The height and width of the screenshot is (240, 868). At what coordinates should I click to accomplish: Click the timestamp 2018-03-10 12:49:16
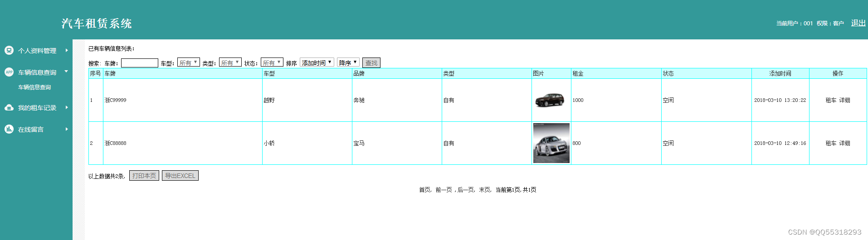point(780,143)
